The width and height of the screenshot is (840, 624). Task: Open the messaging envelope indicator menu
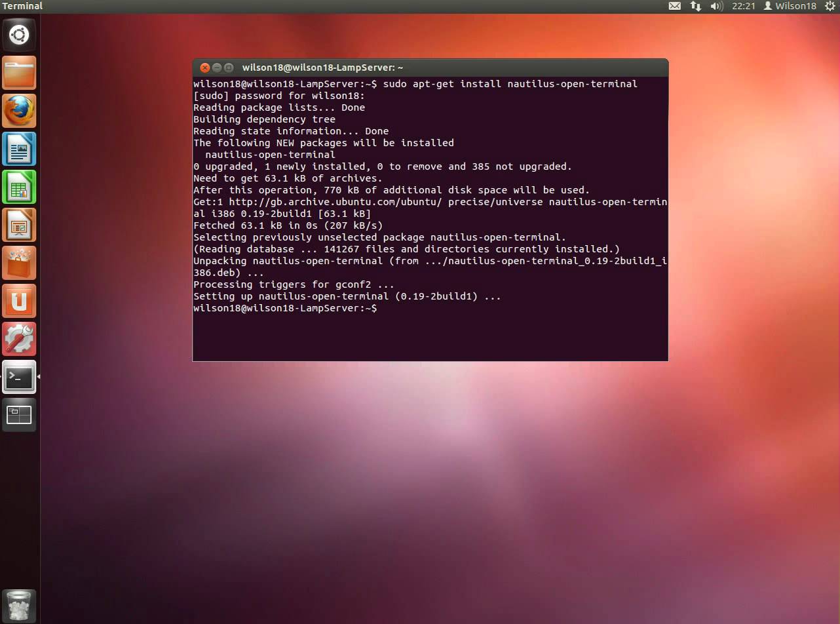(675, 6)
